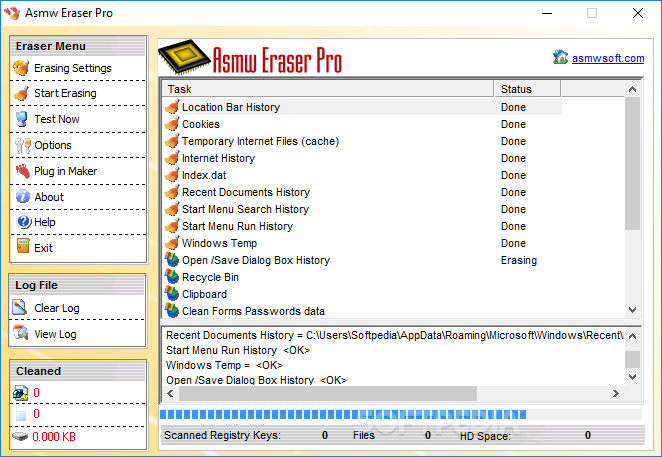Click the broom icon beside Recent Documents History
Screen dimensions: 662x457
click(x=172, y=192)
